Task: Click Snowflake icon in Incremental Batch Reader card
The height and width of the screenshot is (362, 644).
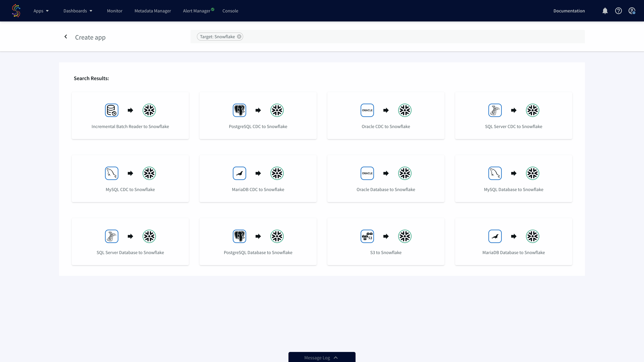Action: 149,110
